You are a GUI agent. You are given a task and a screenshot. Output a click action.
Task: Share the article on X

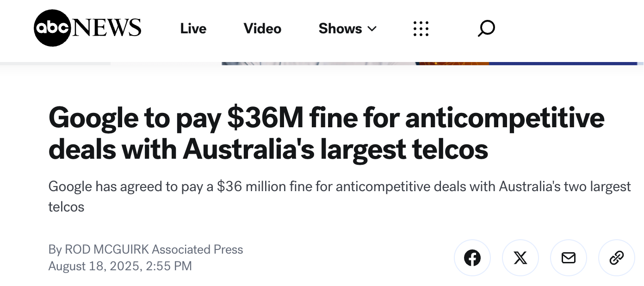(520, 258)
